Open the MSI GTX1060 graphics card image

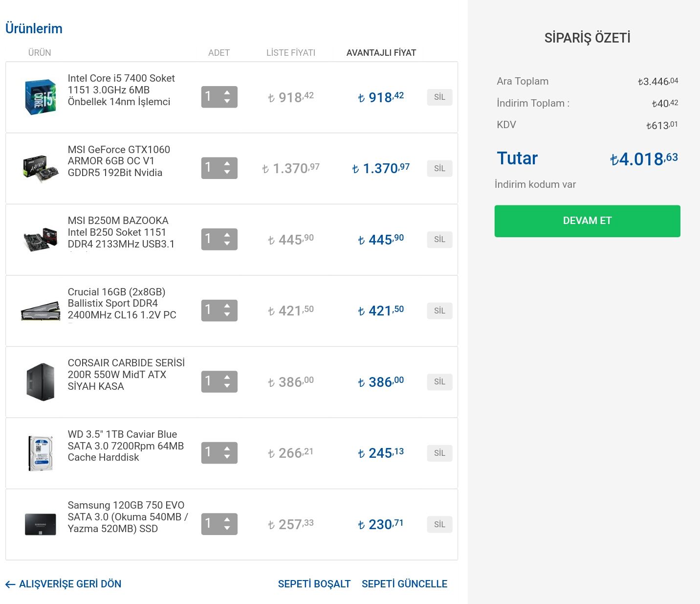pos(41,168)
